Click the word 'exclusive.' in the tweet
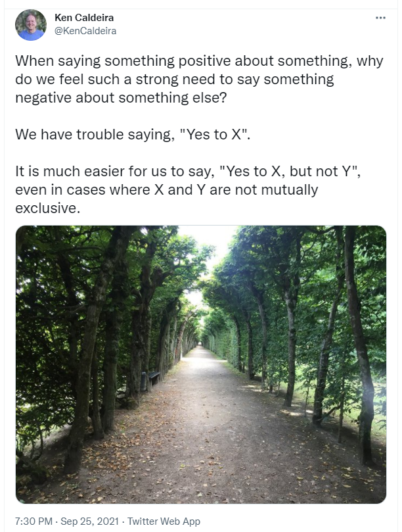 pos(47,208)
